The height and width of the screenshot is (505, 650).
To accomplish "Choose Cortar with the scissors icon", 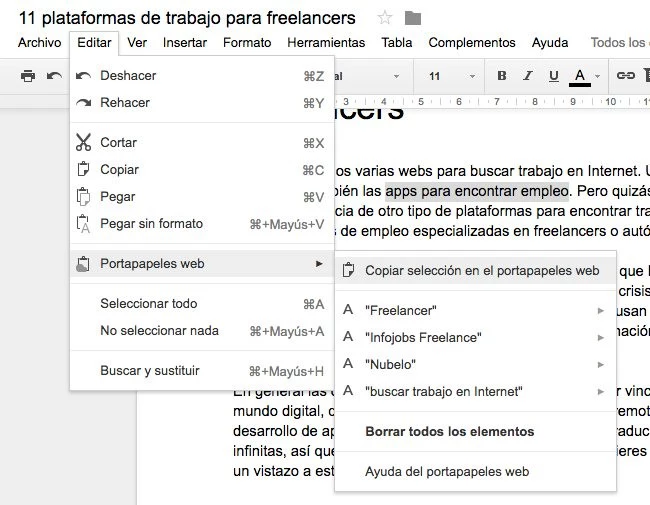I will coord(118,143).
